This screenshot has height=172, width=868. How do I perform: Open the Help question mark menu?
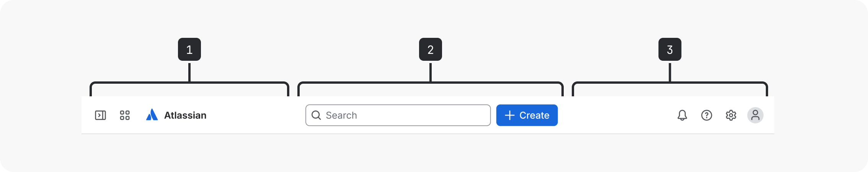pyautogui.click(x=706, y=115)
